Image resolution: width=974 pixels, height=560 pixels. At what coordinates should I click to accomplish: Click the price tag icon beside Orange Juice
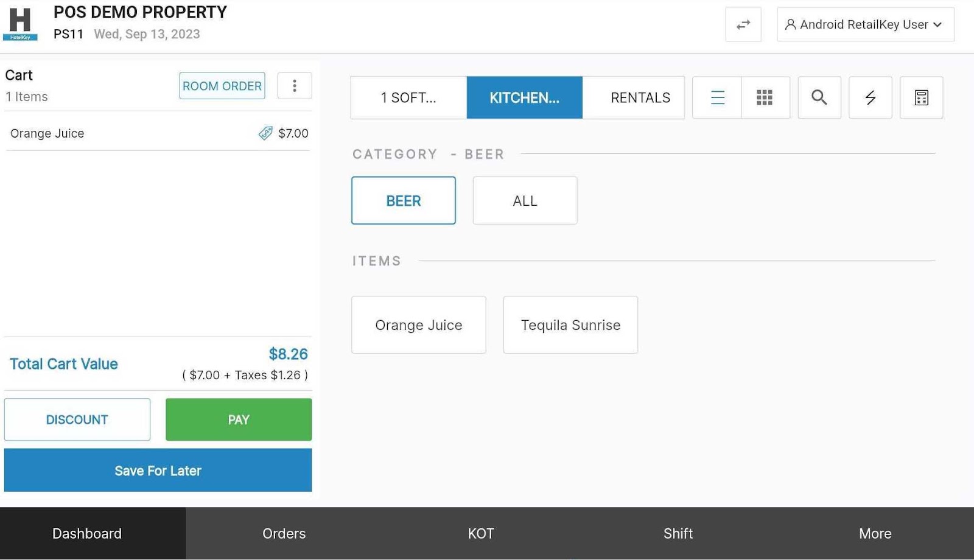coord(265,133)
